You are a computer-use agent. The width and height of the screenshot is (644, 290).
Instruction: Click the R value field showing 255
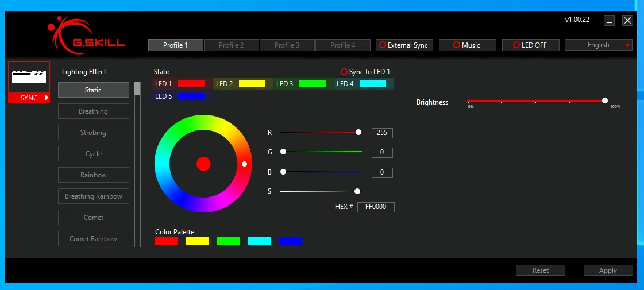(382, 133)
